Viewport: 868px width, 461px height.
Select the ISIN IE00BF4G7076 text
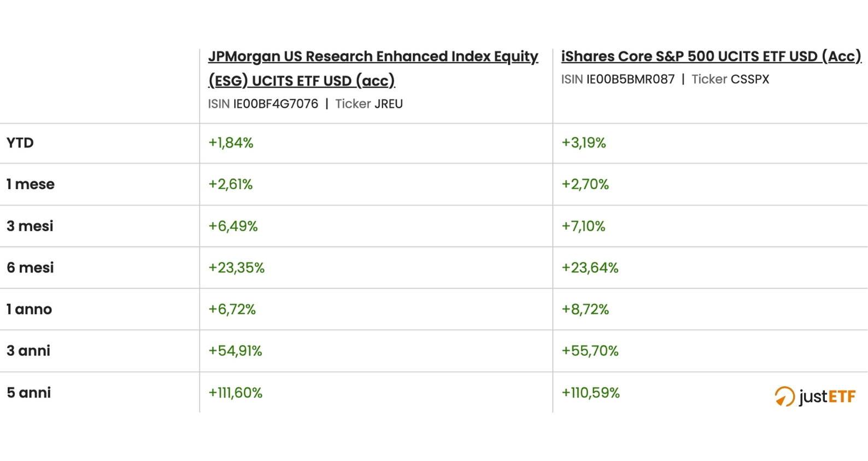[x=275, y=104]
